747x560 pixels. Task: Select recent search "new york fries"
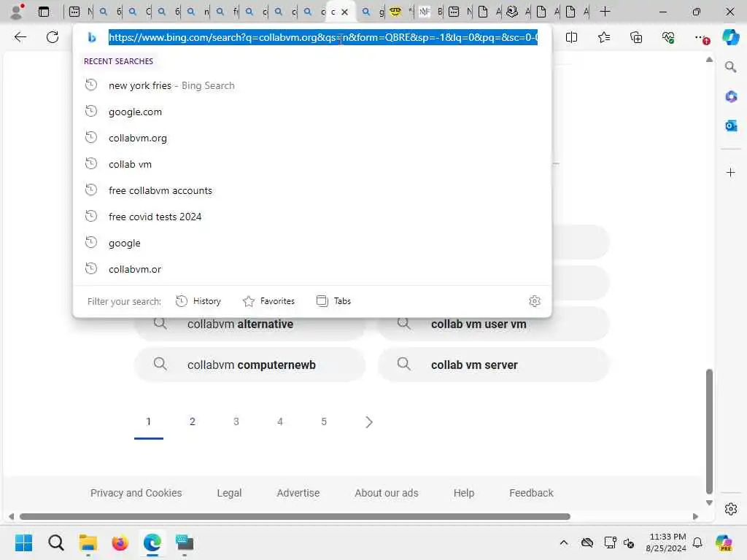(x=312, y=86)
